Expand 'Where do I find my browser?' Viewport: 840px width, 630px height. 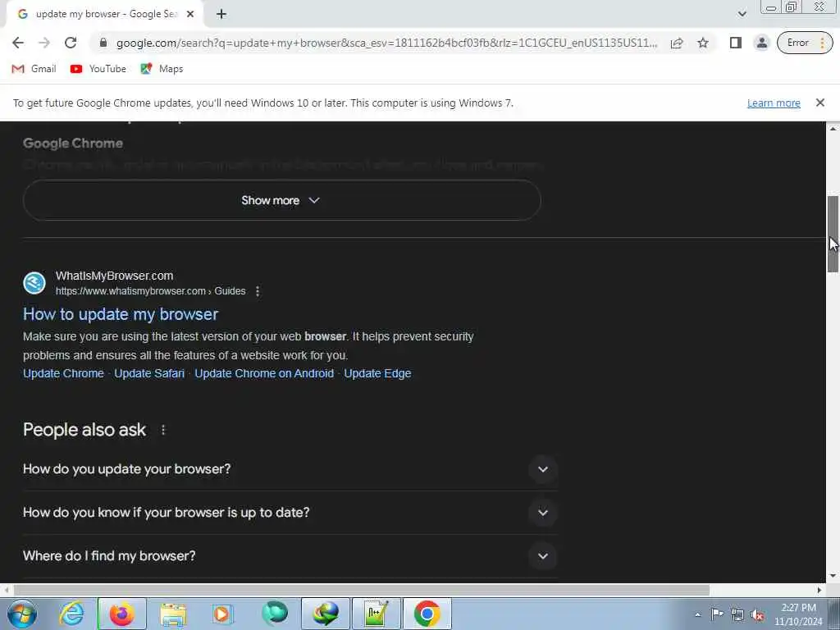[290, 556]
